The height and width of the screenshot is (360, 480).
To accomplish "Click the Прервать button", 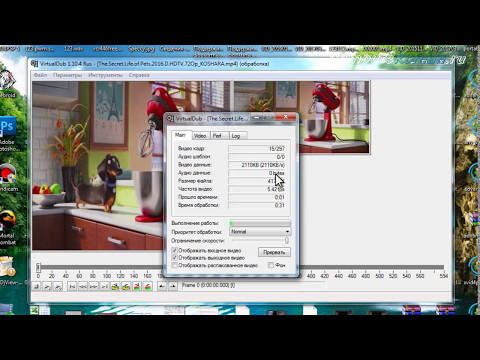I will 274,252.
